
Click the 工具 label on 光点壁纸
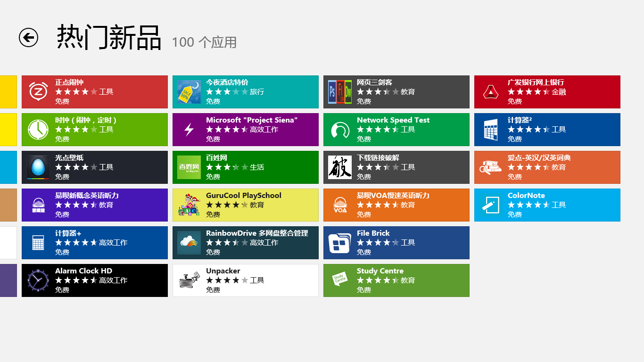click(x=106, y=167)
